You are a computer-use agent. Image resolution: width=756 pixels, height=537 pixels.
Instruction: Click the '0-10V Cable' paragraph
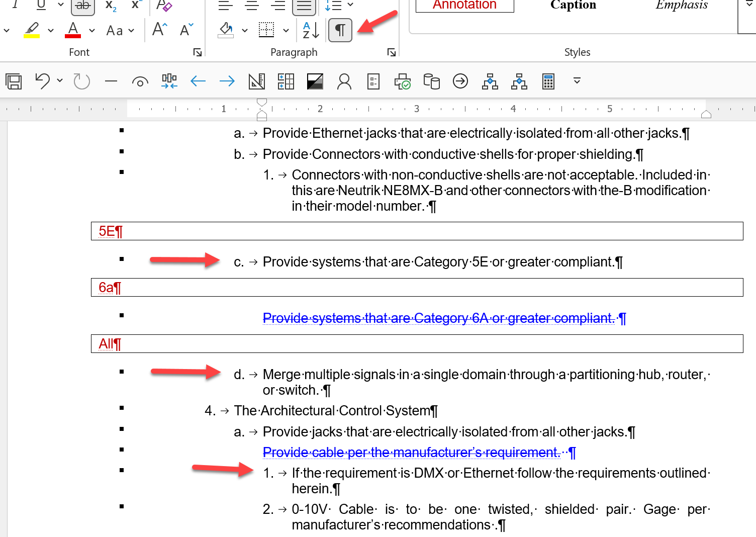[x=501, y=517]
